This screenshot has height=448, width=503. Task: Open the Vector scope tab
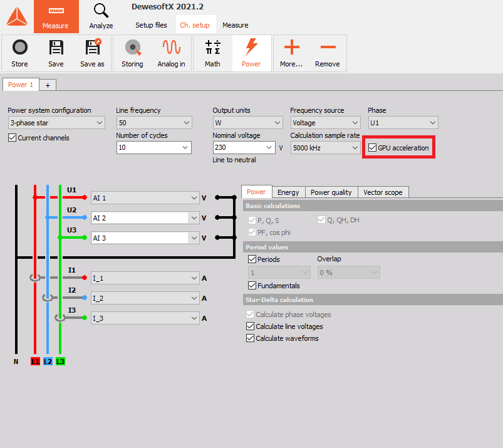pyautogui.click(x=383, y=192)
